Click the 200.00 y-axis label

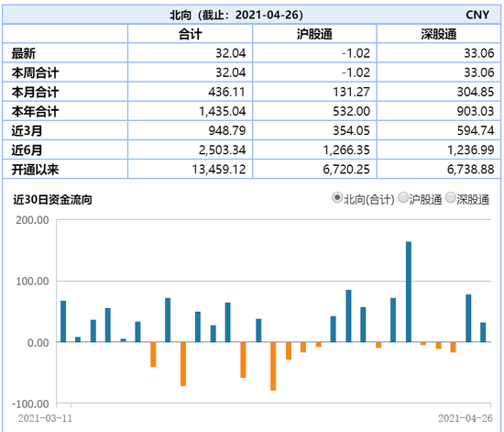(32, 220)
